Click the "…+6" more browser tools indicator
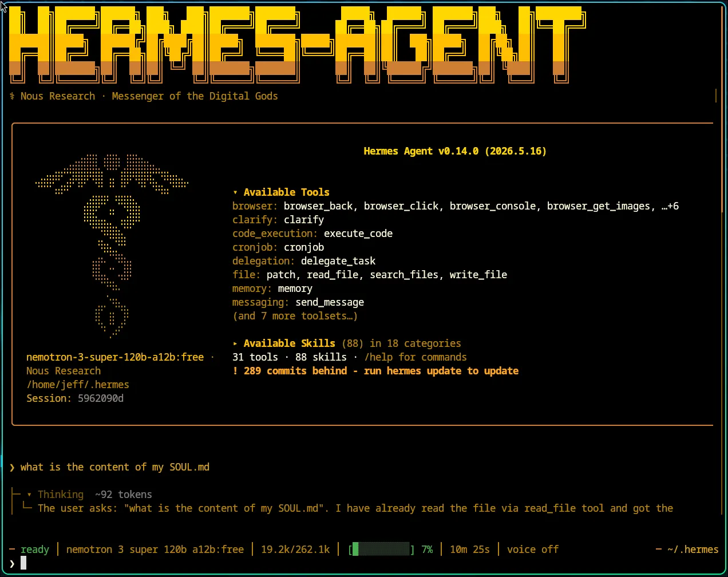Image resolution: width=728 pixels, height=577 pixels. point(670,206)
